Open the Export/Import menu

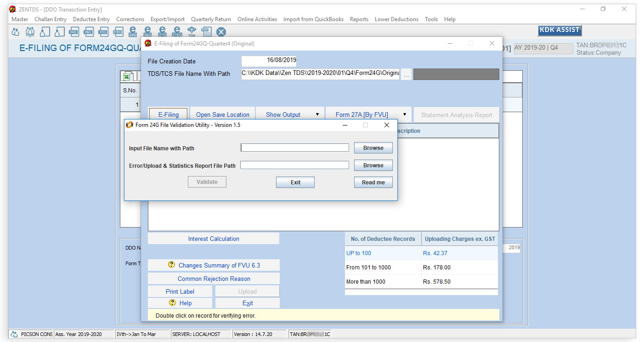point(168,19)
